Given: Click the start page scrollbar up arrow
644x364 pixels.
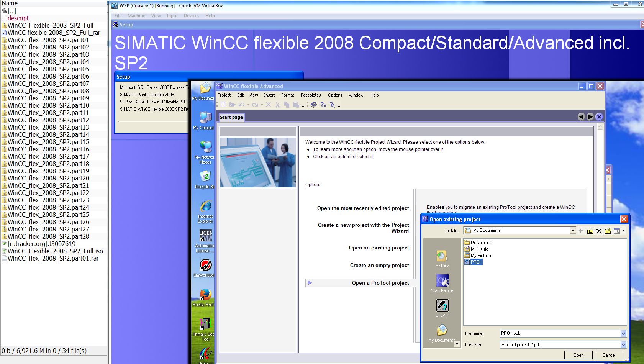Looking at the screenshot, I should pos(600,126).
